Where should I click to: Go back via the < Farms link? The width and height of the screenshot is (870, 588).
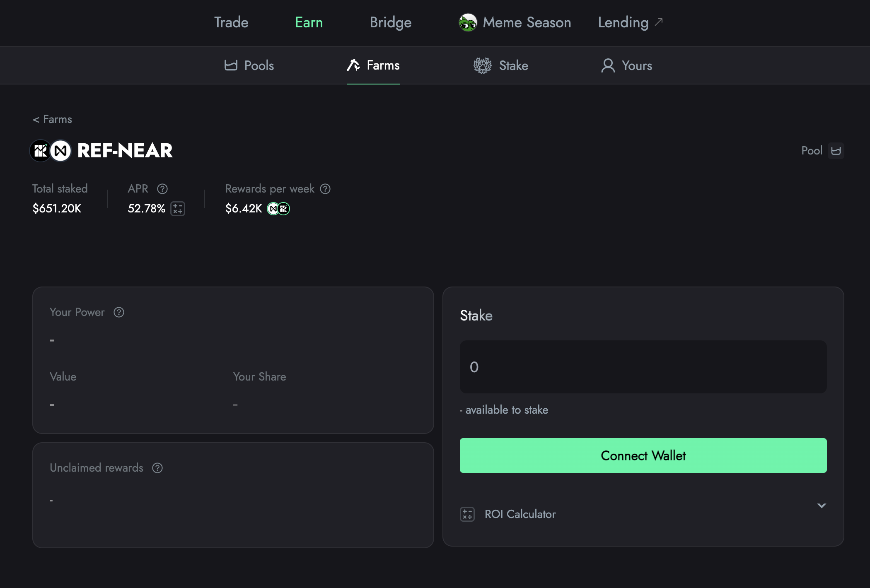tap(52, 119)
